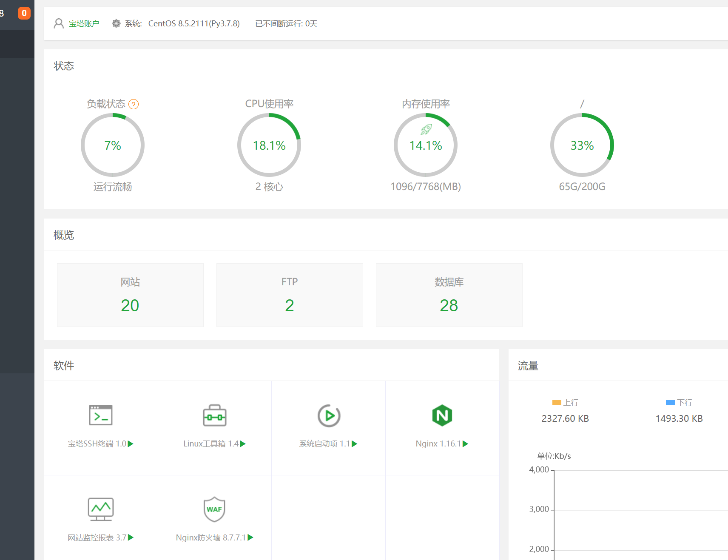Click the Linux工具箱 1.4 label
The width and height of the screenshot is (728, 560).
(x=211, y=443)
